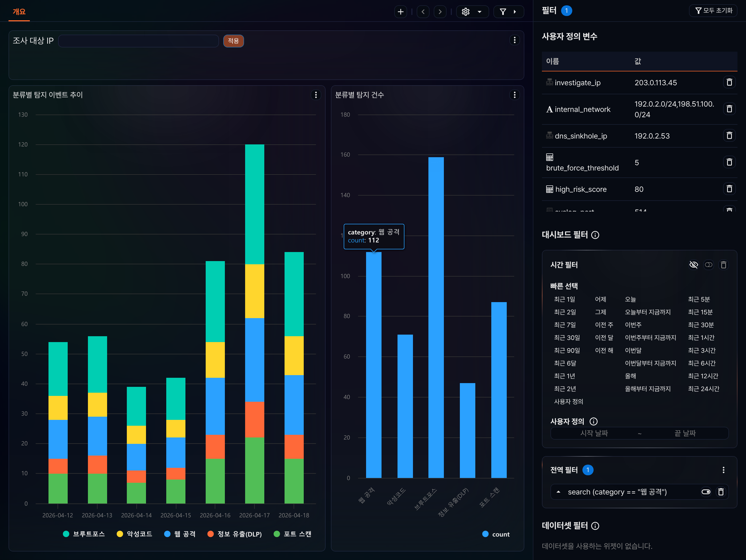Click the 데이터셋 필터 info icon
This screenshot has height=560, width=746.
(595, 526)
